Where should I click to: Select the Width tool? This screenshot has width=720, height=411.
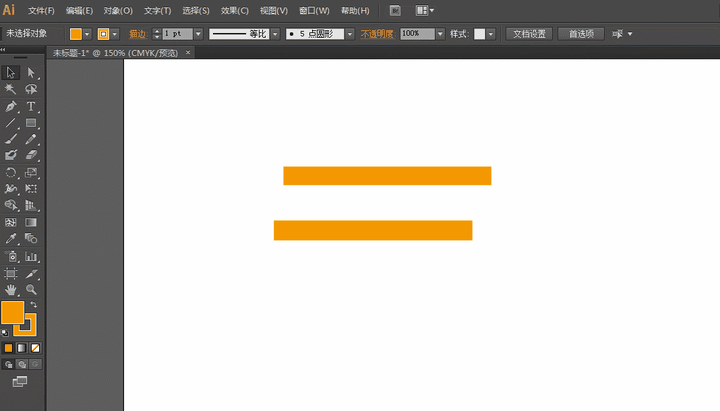[11, 189]
